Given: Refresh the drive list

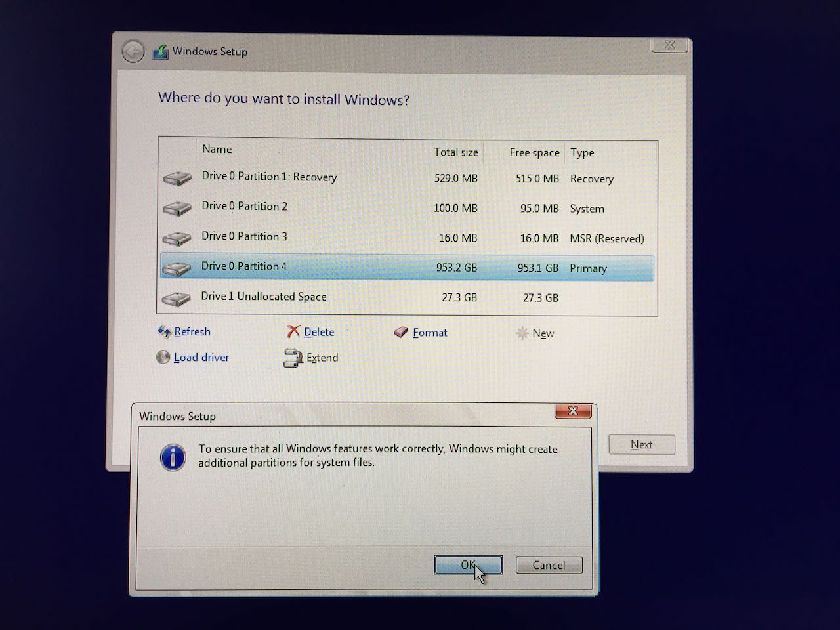Looking at the screenshot, I should coord(192,331).
